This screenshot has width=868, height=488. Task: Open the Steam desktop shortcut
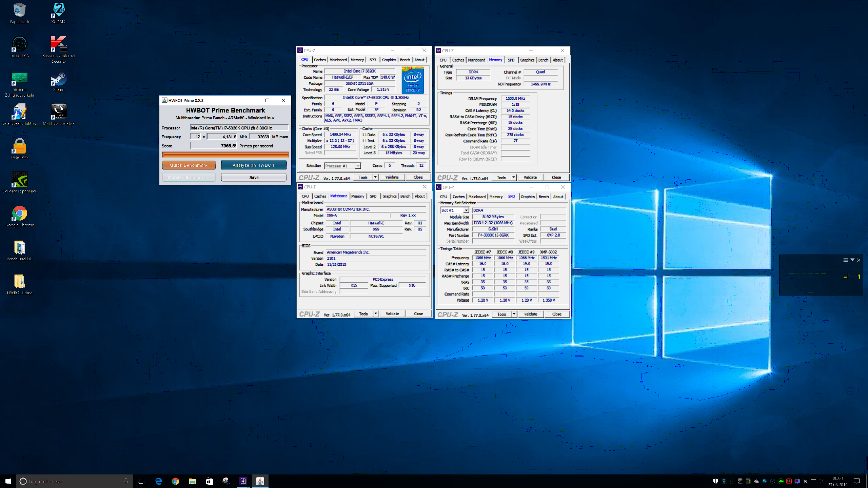pos(59,81)
